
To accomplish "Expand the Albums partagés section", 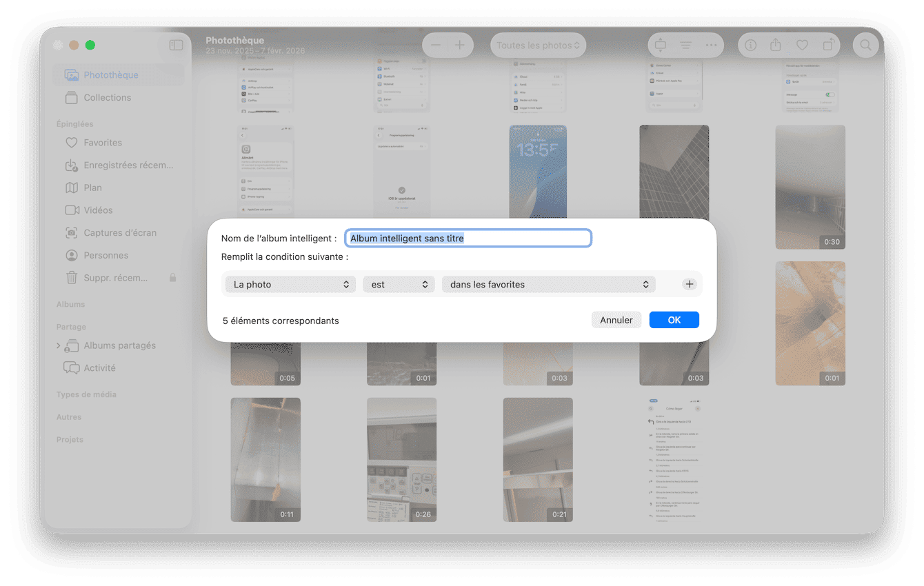I will (x=59, y=345).
